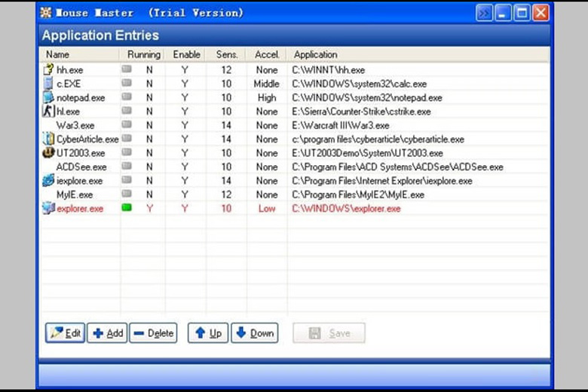The height and width of the screenshot is (392, 588).
Task: Add a new application entry
Action: pyautogui.click(x=107, y=333)
